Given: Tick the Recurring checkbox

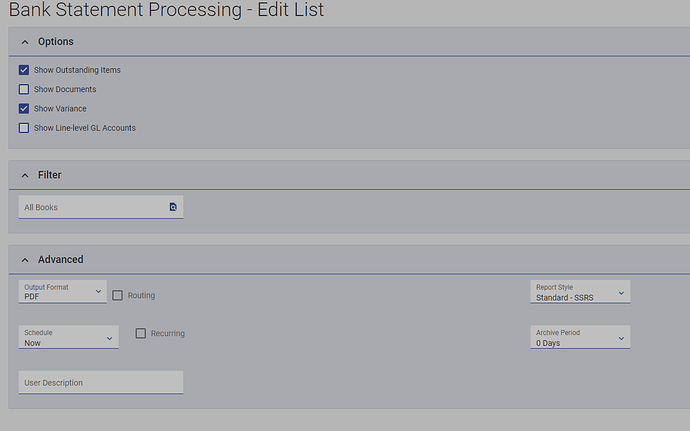Looking at the screenshot, I should 141,333.
